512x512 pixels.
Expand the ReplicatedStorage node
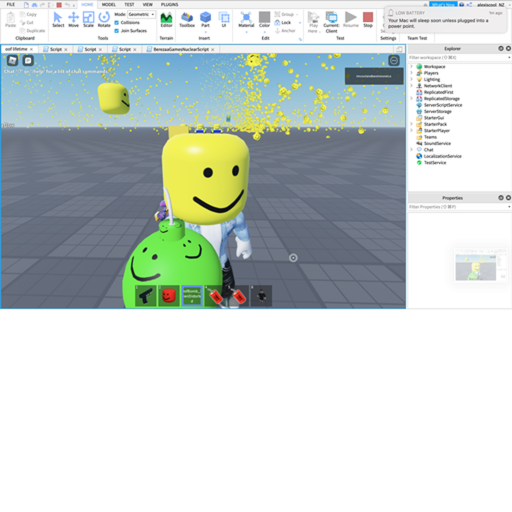point(411,98)
